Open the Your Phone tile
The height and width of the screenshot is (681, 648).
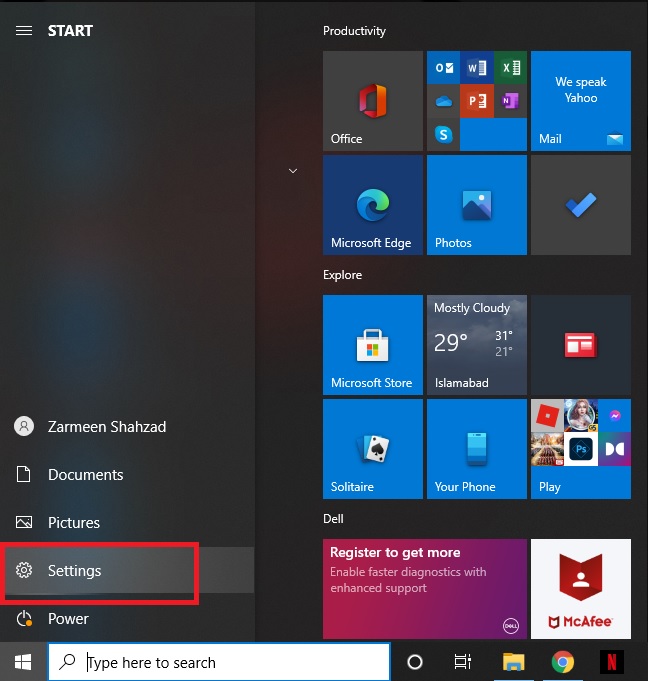[477, 449]
